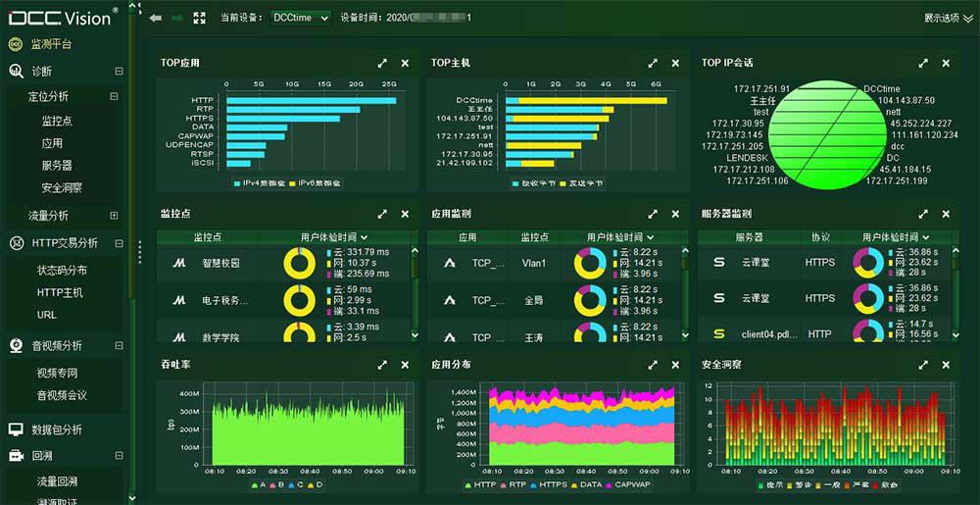Select 数据包分析 in the sidebar

(57, 429)
